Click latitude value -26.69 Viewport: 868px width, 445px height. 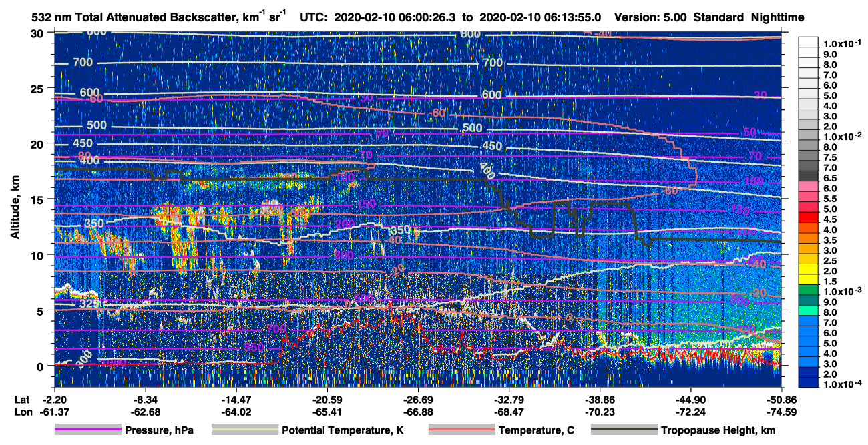coord(418,400)
